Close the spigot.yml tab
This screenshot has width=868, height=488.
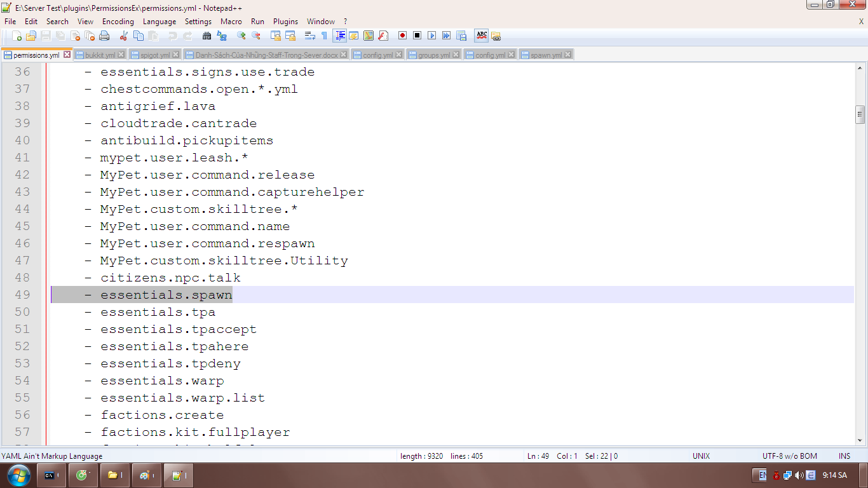(x=176, y=55)
